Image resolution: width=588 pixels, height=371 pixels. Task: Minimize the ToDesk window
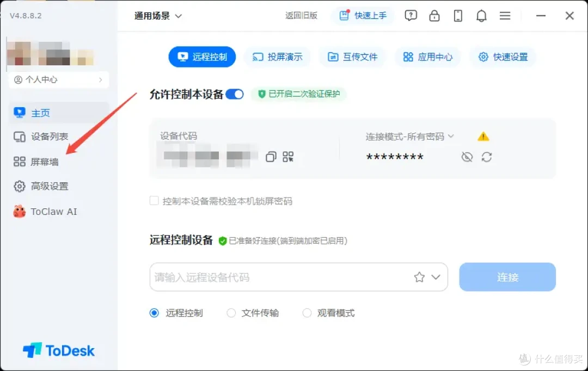pos(541,16)
